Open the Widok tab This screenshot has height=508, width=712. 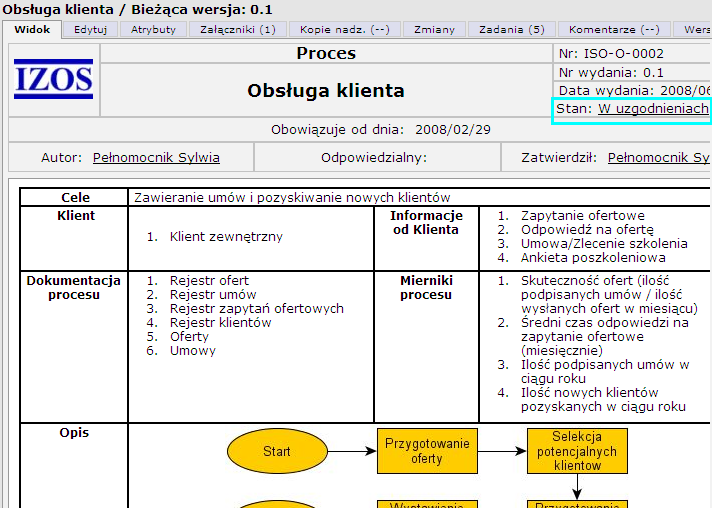click(32, 30)
